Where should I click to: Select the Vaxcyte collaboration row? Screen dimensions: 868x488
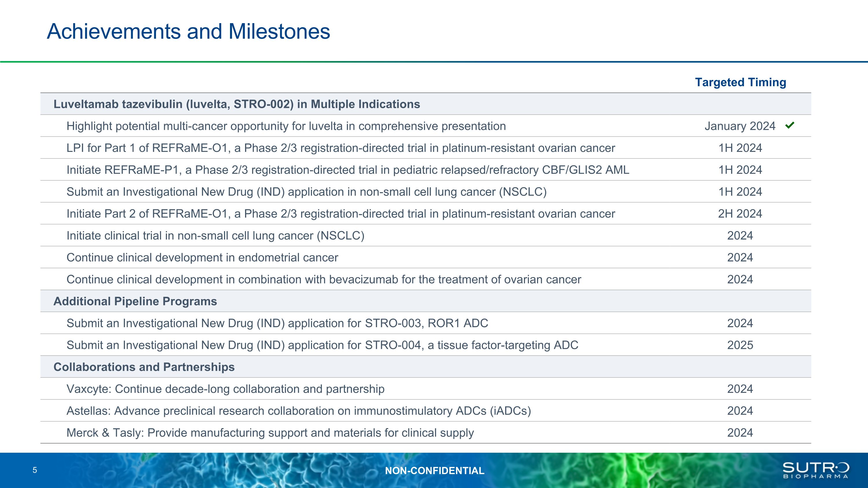point(225,389)
